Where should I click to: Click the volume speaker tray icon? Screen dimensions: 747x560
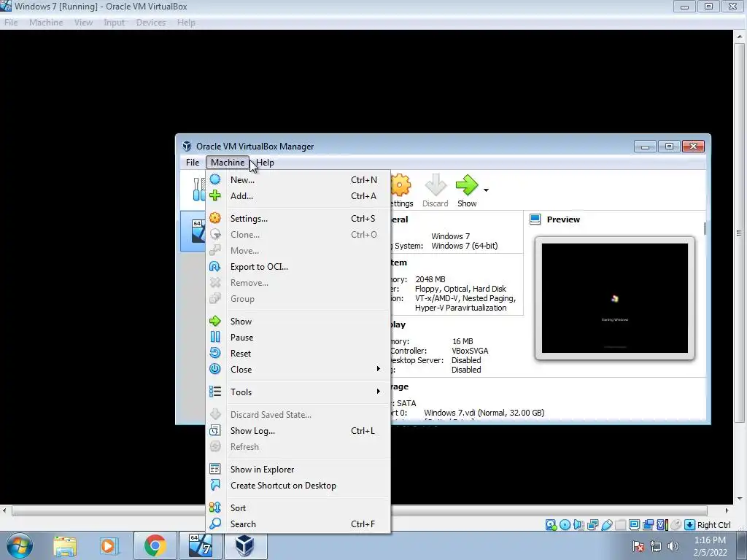click(673, 546)
